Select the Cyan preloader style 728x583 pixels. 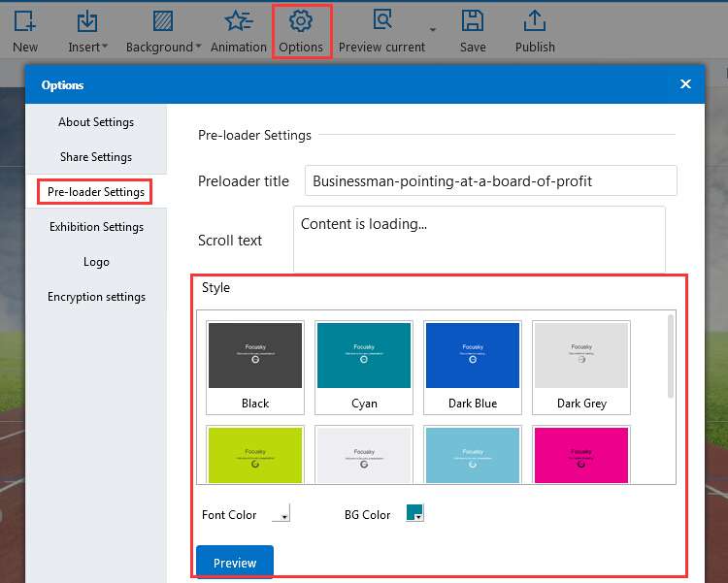pyautogui.click(x=364, y=367)
